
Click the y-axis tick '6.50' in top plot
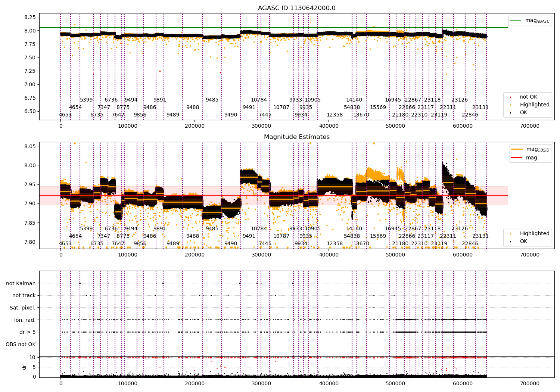[x=30, y=111]
